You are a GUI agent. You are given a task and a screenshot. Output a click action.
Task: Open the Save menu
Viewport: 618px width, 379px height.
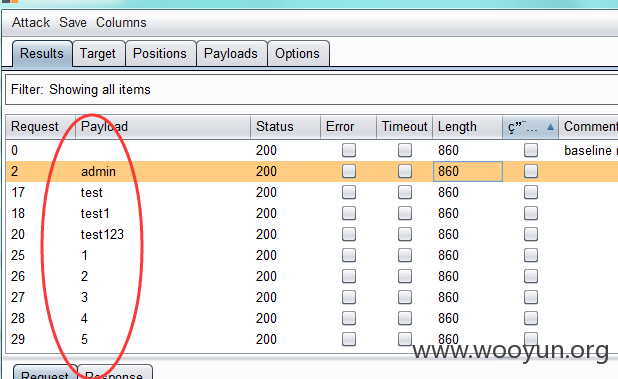click(73, 22)
